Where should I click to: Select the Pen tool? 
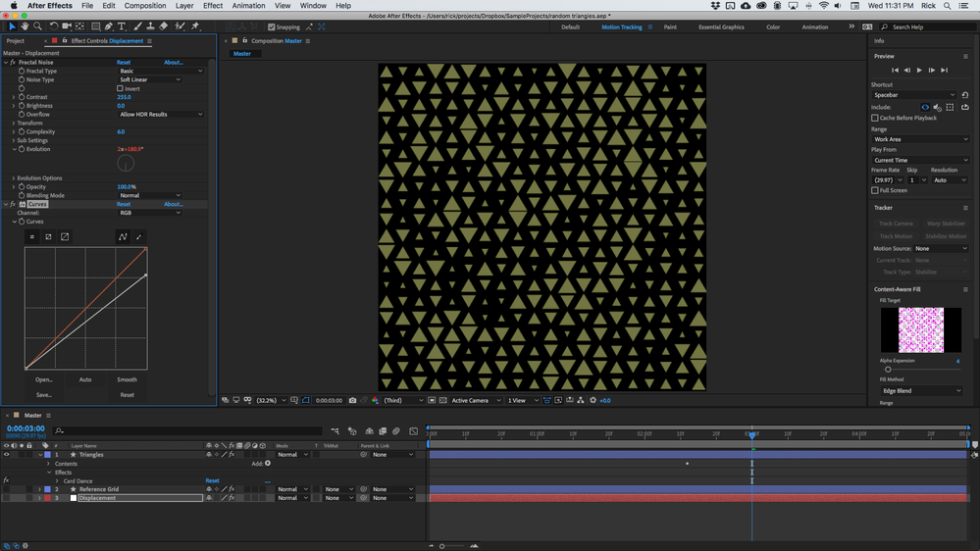point(108,26)
